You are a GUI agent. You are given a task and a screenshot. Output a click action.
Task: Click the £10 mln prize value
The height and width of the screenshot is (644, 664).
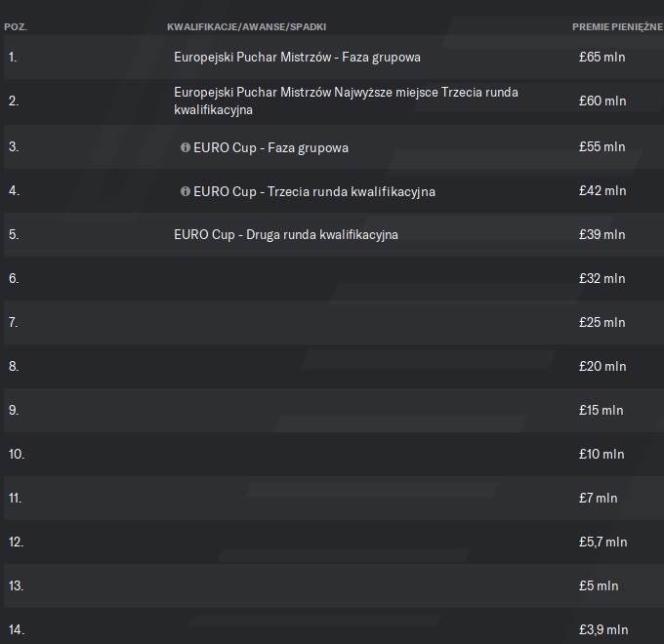tap(602, 455)
